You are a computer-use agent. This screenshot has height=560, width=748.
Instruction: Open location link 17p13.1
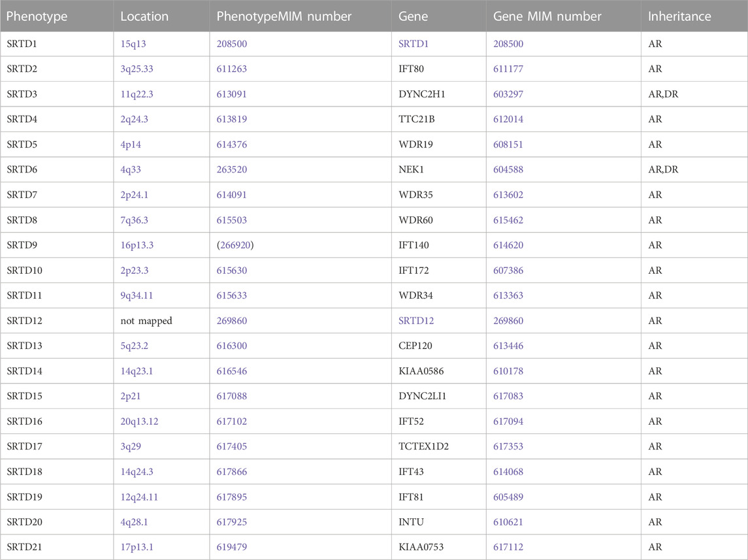tap(137, 547)
